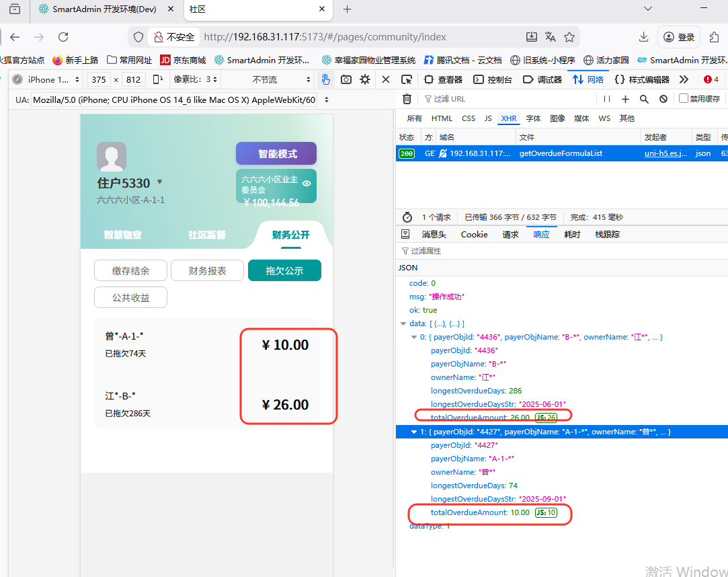Select the 消息头 tab
Image resolution: width=728 pixels, height=577 pixels.
pyautogui.click(x=434, y=234)
